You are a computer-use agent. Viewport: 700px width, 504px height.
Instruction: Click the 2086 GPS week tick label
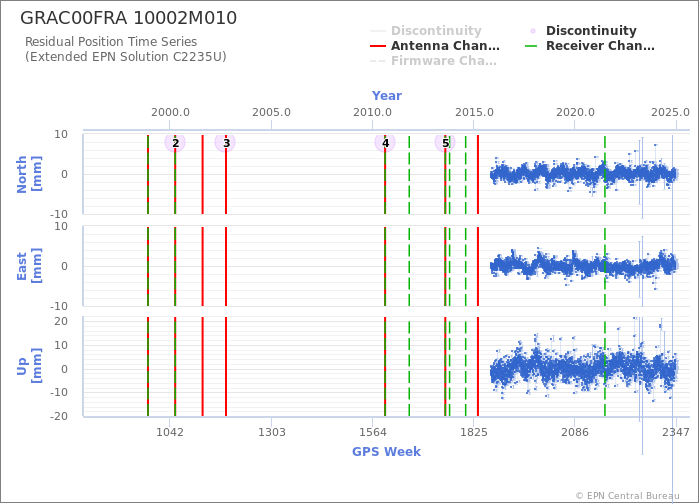point(575,432)
